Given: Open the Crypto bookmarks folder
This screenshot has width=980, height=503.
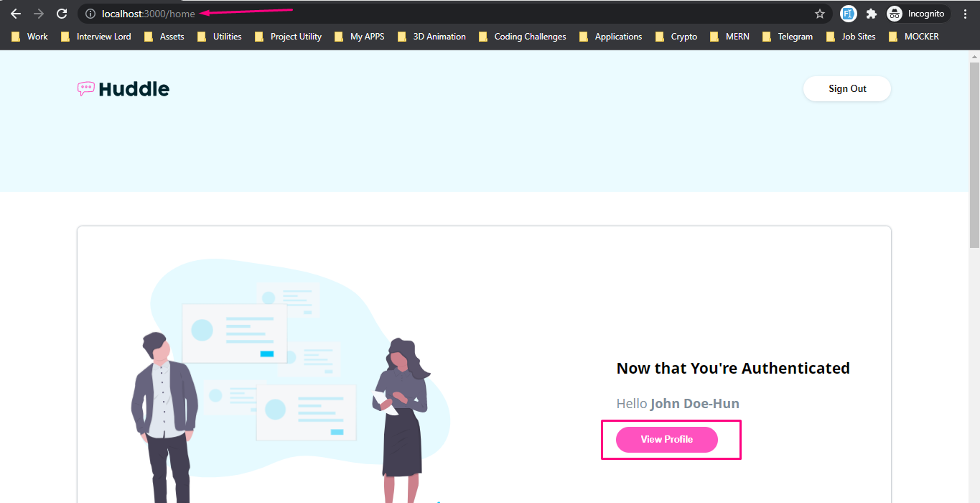Looking at the screenshot, I should pyautogui.click(x=676, y=37).
